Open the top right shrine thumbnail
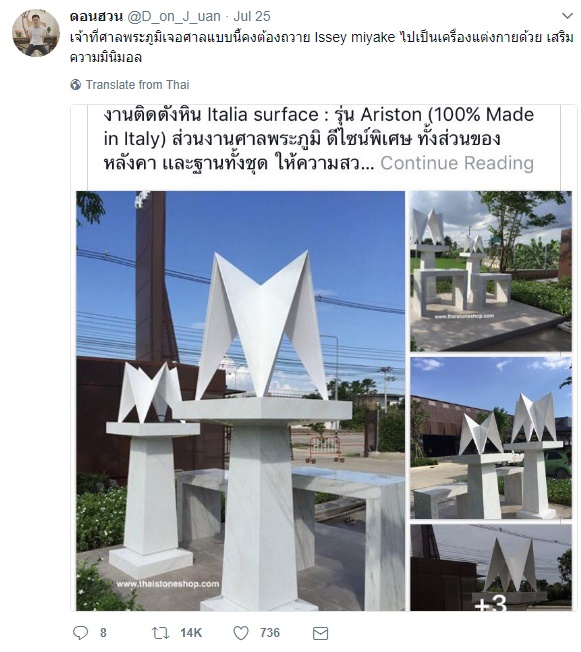 point(491,271)
